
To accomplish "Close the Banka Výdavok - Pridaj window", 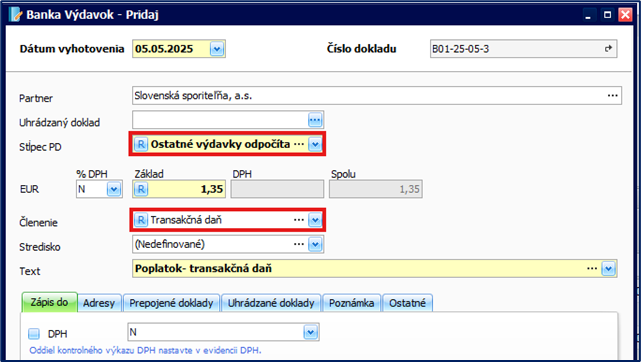I will tap(625, 15).
